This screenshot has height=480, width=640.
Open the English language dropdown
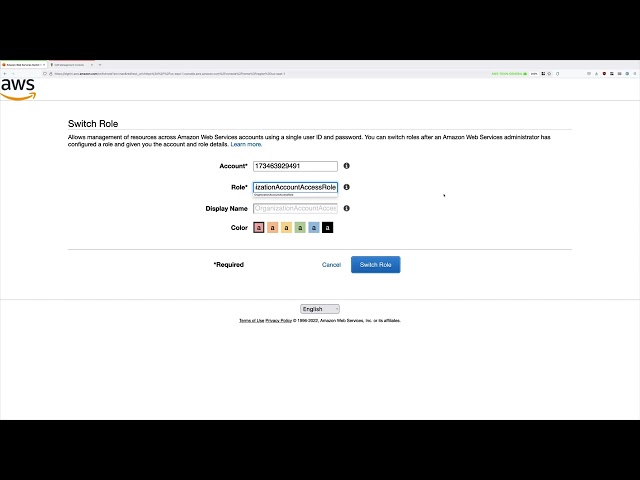click(320, 309)
